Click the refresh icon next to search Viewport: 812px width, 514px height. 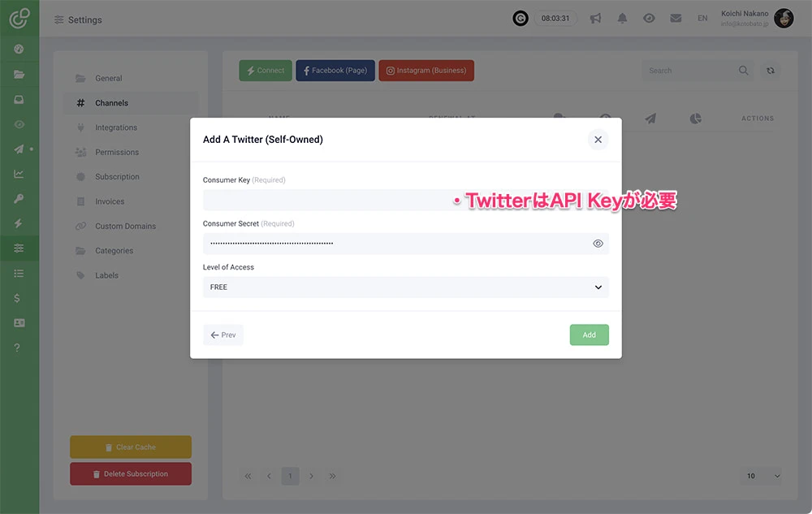[771, 71]
